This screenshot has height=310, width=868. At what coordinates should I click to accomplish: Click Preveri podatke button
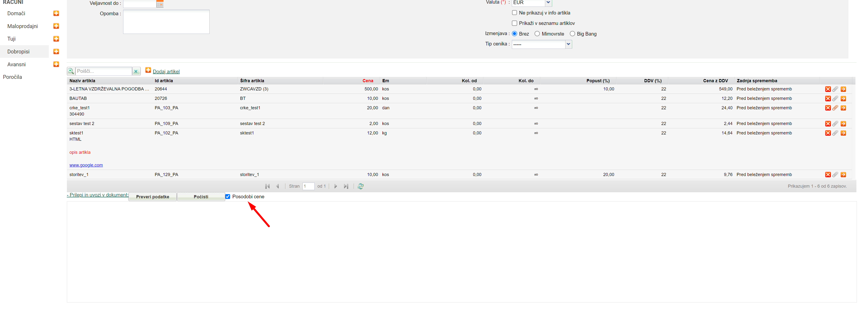[153, 197]
